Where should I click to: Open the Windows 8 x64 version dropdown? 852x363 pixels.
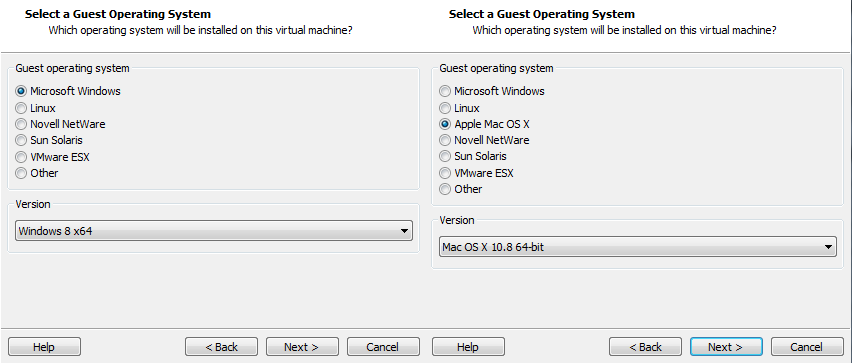pyautogui.click(x=214, y=231)
